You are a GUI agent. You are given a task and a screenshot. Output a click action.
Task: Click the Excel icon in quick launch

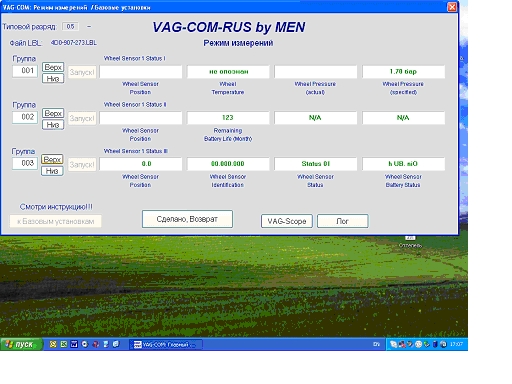(x=64, y=344)
